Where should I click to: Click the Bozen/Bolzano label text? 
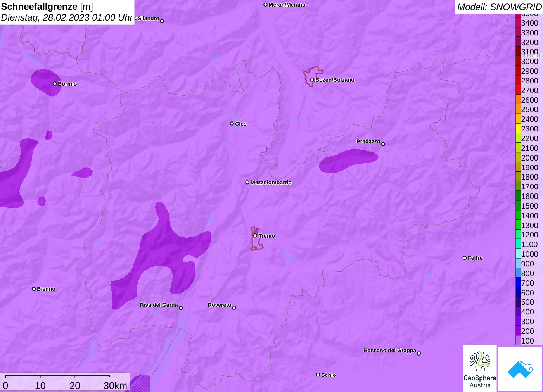coord(335,80)
